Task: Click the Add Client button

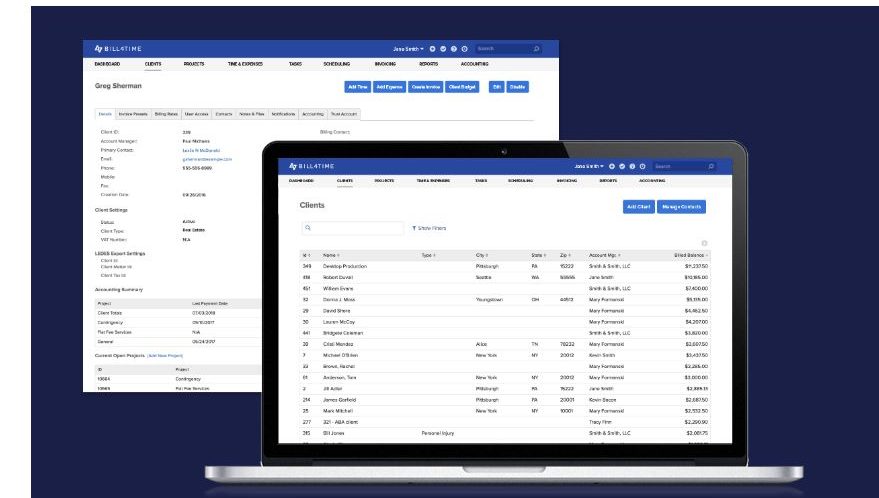Action: 639,207
